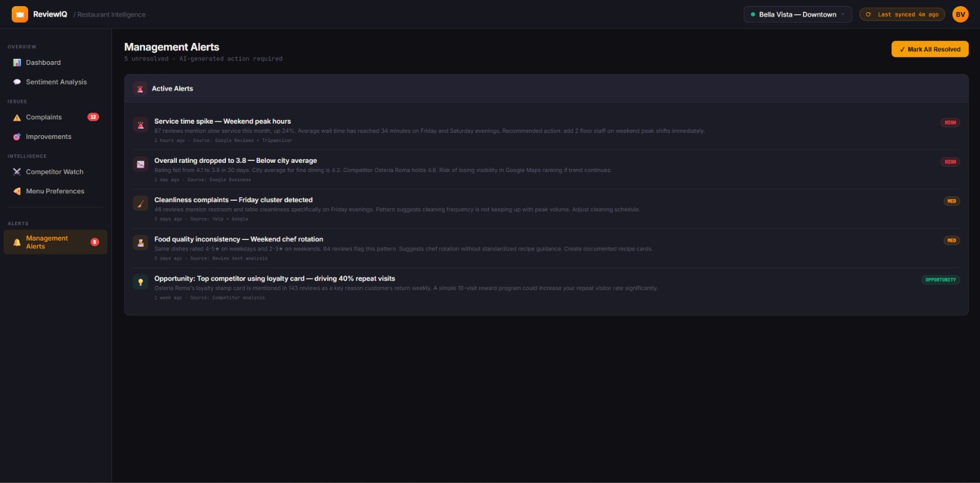Click '1 day ago · Source: Google Business' line
Screen dimensions: 980x483
203,179
